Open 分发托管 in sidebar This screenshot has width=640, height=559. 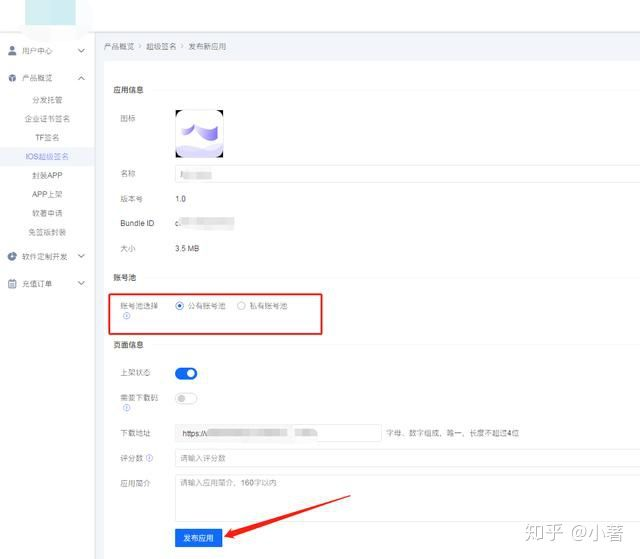(x=47, y=100)
